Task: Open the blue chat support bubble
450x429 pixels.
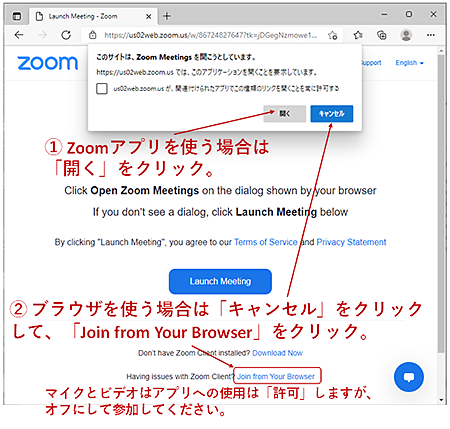Action: [x=409, y=377]
